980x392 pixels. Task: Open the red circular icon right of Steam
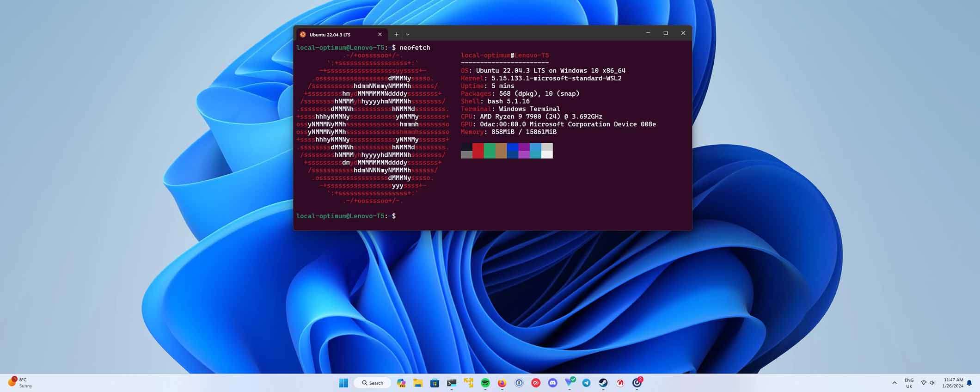[620, 383]
